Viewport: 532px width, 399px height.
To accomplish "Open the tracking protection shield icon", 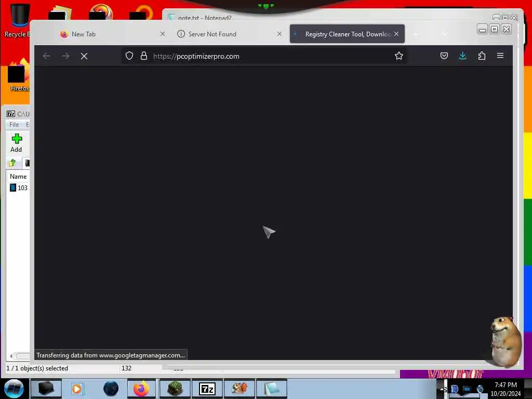I will [129, 56].
